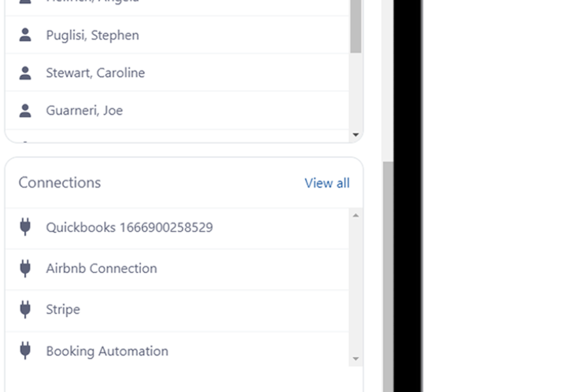Open Booking Automation connection
This screenshot has height=392, width=588.
(107, 351)
